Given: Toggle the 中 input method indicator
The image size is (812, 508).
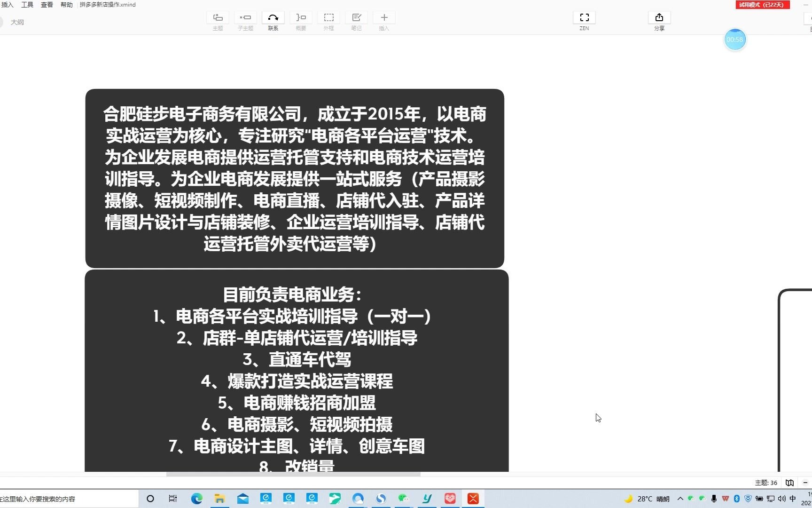Looking at the screenshot, I should (793, 499).
